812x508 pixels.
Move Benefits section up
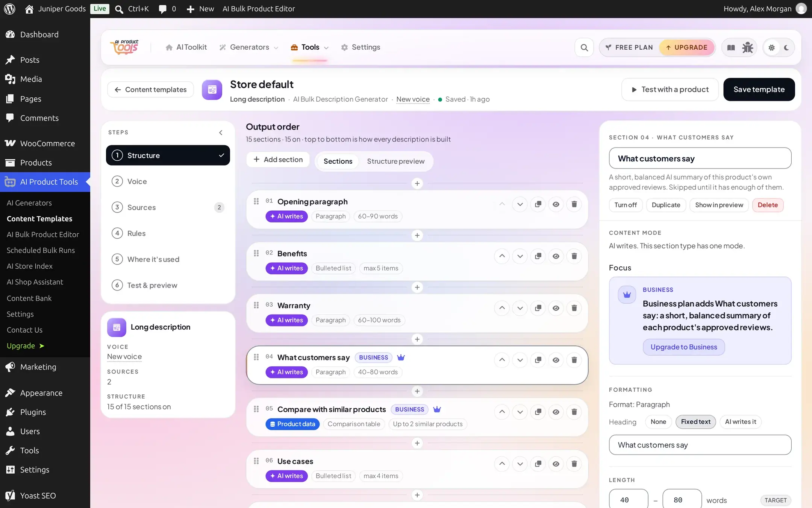[x=502, y=256]
